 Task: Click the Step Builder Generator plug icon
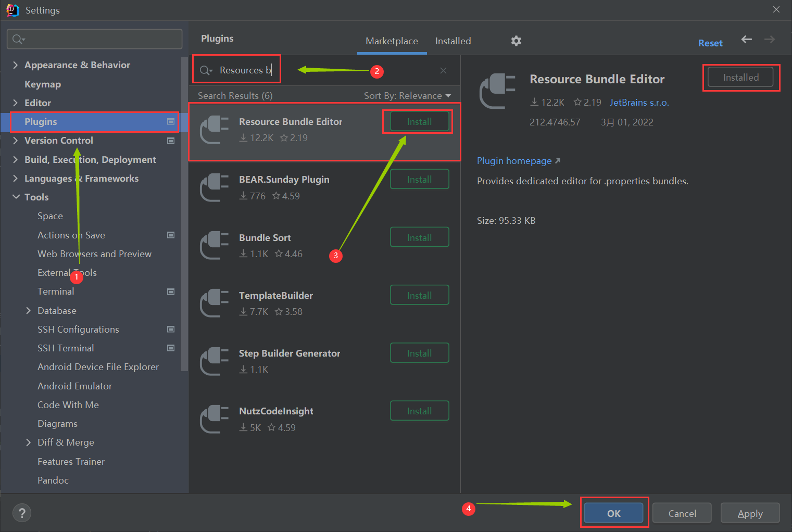pyautogui.click(x=215, y=361)
